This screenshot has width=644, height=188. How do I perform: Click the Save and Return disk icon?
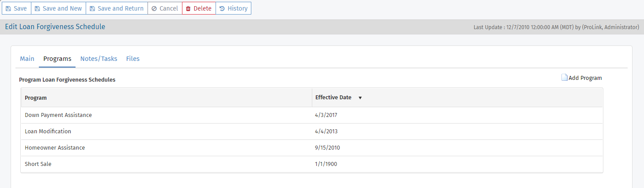pyautogui.click(x=92, y=8)
